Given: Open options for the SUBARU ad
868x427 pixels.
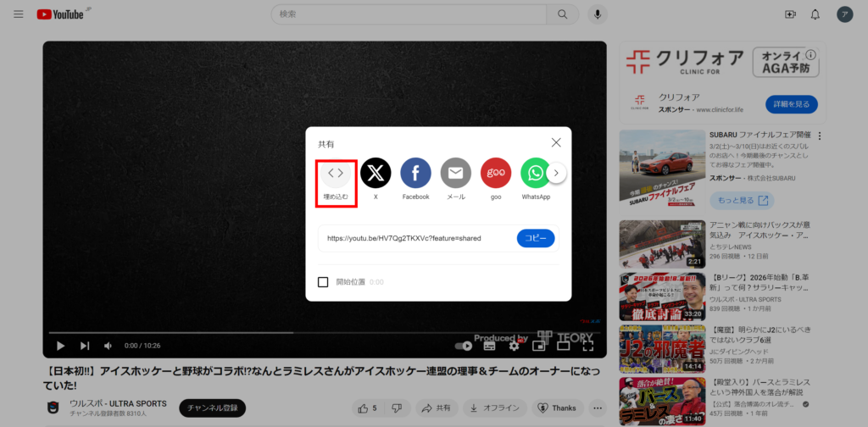Looking at the screenshot, I should click(x=820, y=136).
